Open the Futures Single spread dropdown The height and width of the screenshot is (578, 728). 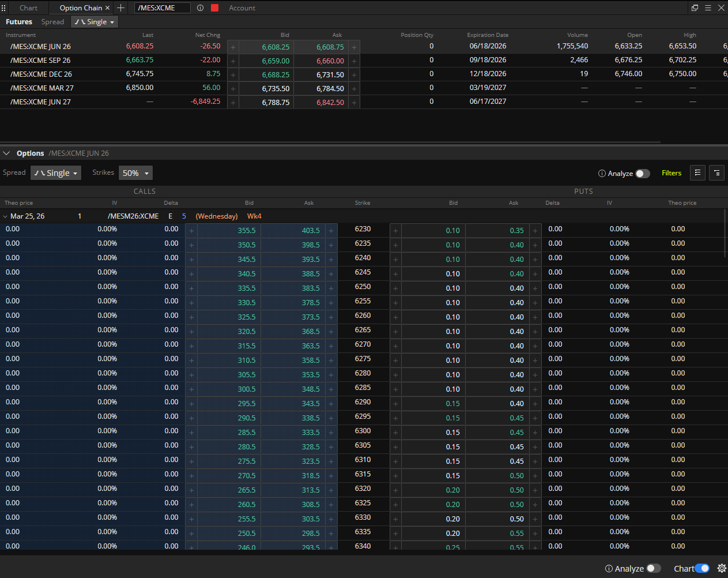click(x=95, y=22)
